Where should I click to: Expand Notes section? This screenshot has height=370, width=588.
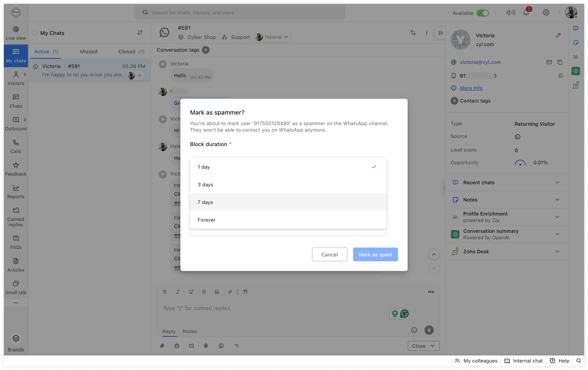507,200
